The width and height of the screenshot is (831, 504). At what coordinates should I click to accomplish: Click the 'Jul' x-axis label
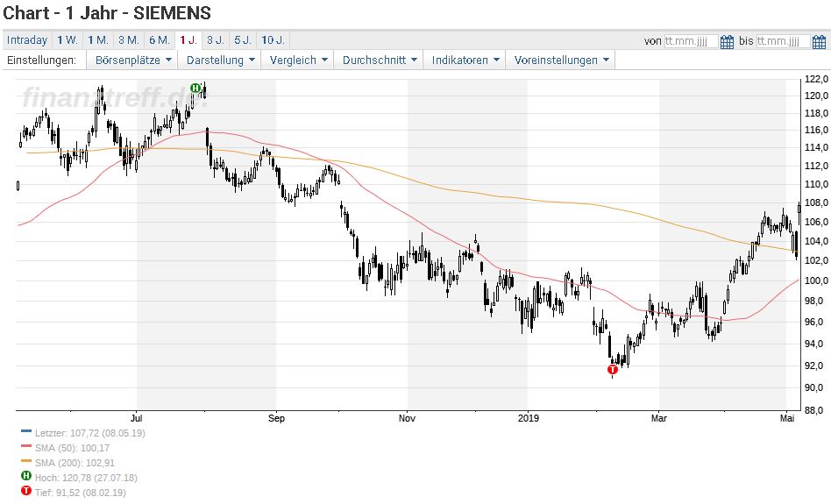click(137, 418)
